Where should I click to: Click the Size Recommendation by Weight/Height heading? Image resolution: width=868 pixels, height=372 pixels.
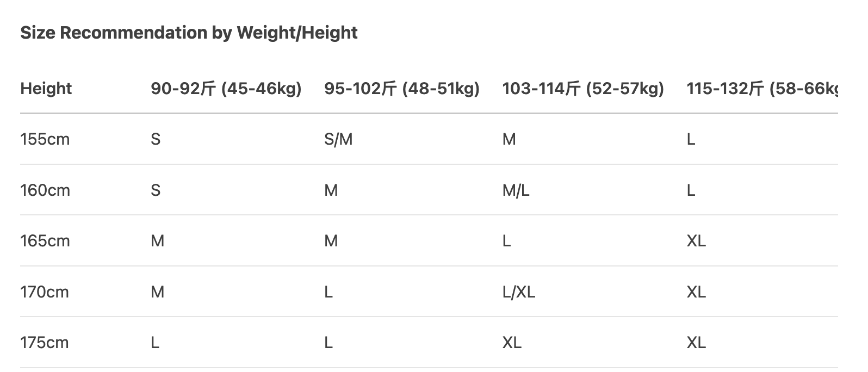tap(189, 33)
